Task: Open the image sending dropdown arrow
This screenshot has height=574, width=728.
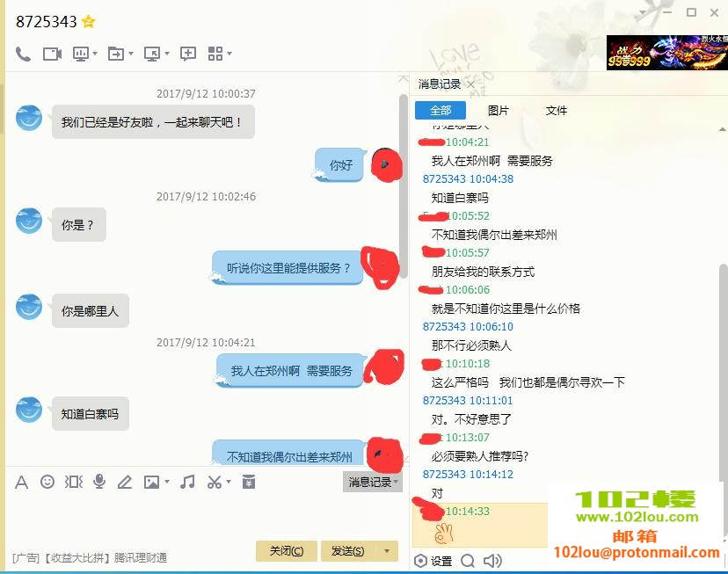Action: coord(167,482)
